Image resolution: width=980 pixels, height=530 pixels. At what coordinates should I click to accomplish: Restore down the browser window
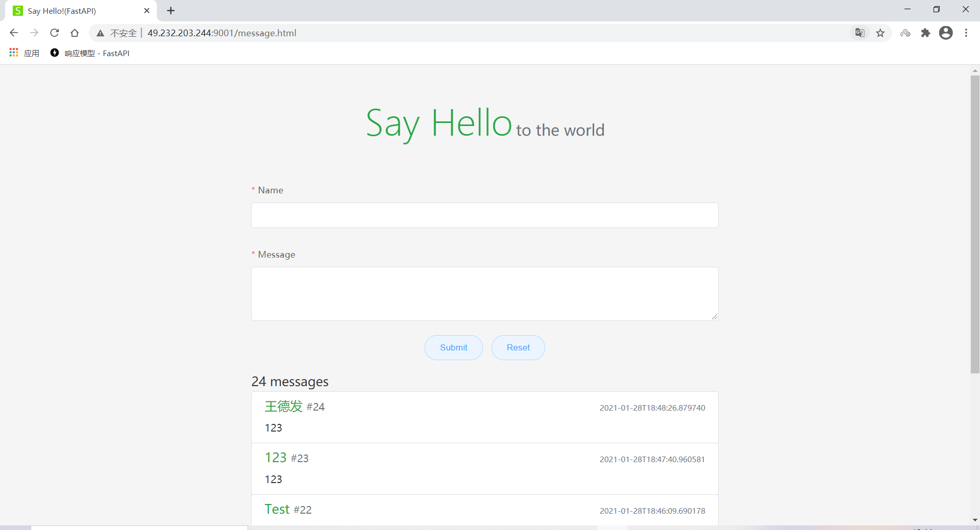click(937, 9)
